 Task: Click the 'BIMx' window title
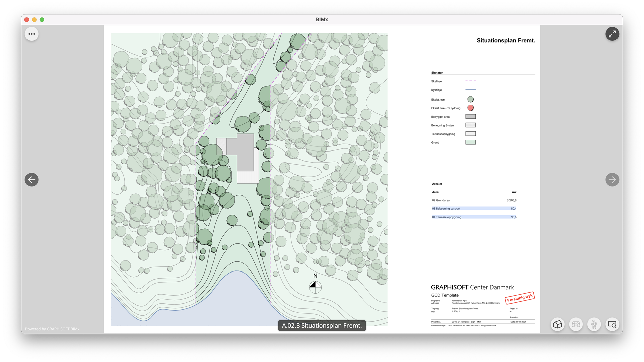(322, 19)
